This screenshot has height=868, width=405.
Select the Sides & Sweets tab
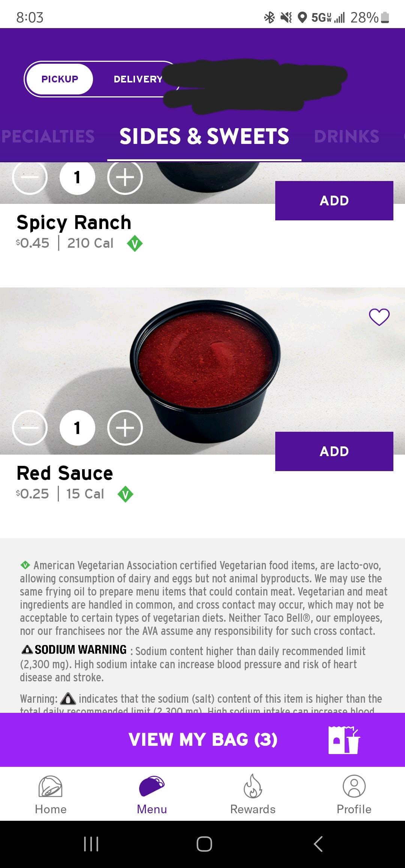coord(204,136)
